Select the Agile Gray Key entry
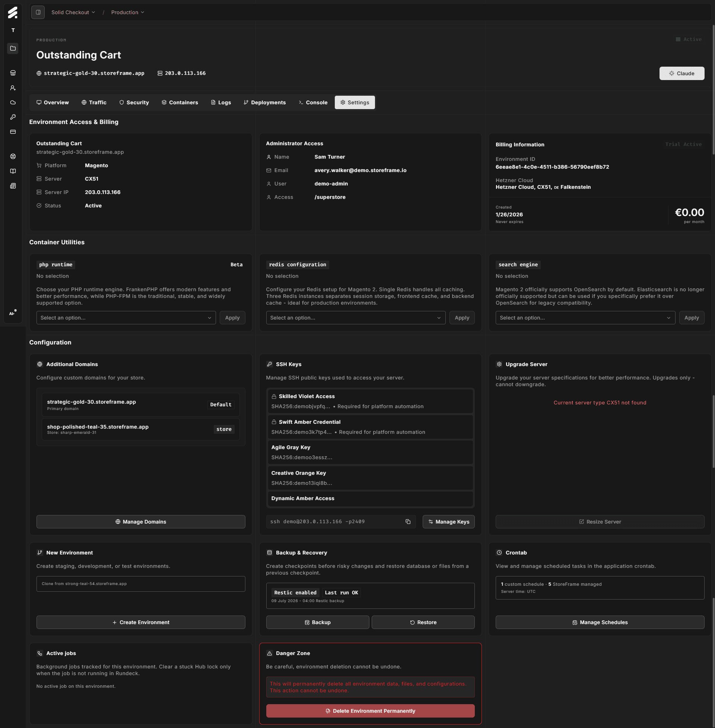 (370, 452)
